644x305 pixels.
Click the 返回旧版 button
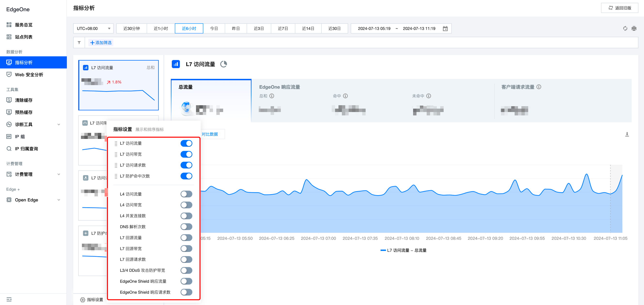click(619, 8)
